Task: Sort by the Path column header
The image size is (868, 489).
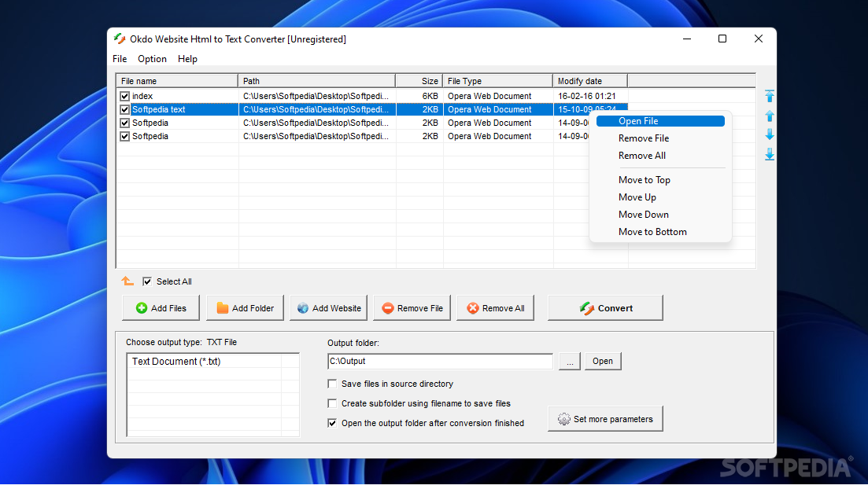Action: 316,81
